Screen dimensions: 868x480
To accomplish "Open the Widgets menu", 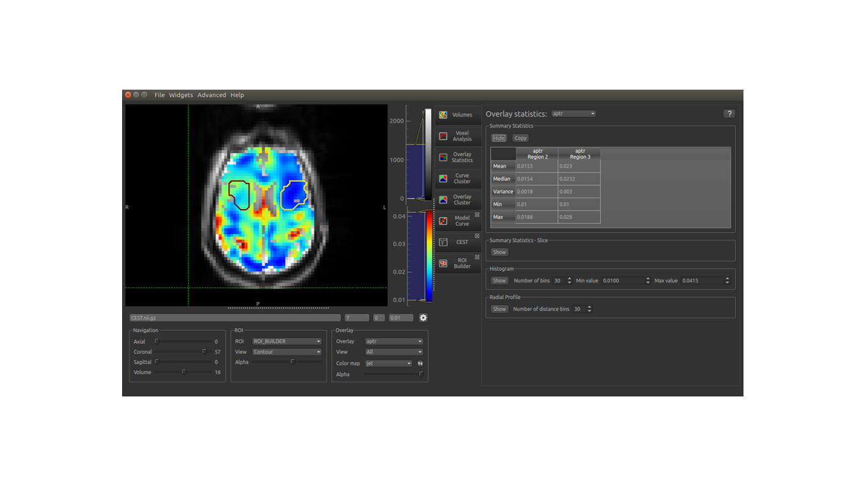I will coord(181,95).
